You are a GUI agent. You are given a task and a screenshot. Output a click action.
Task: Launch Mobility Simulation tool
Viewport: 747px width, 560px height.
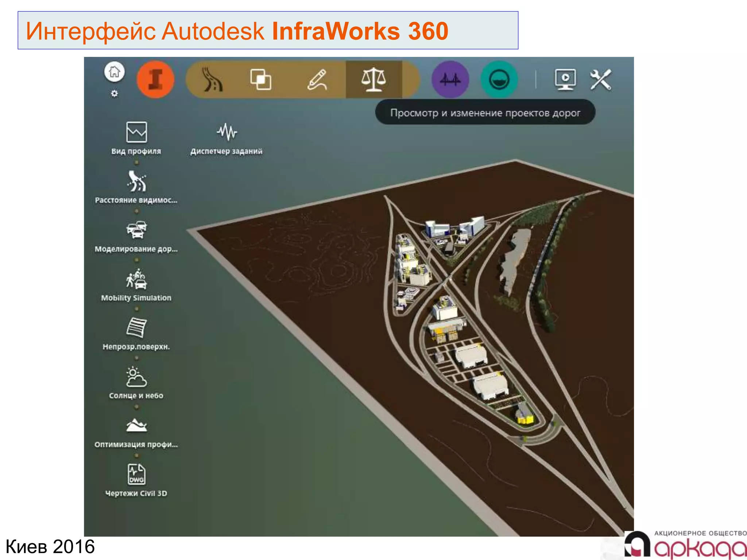(x=136, y=285)
